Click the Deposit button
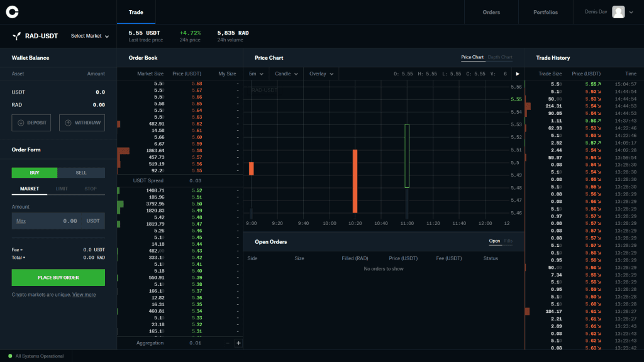This screenshot has width=644, height=362. [x=31, y=123]
